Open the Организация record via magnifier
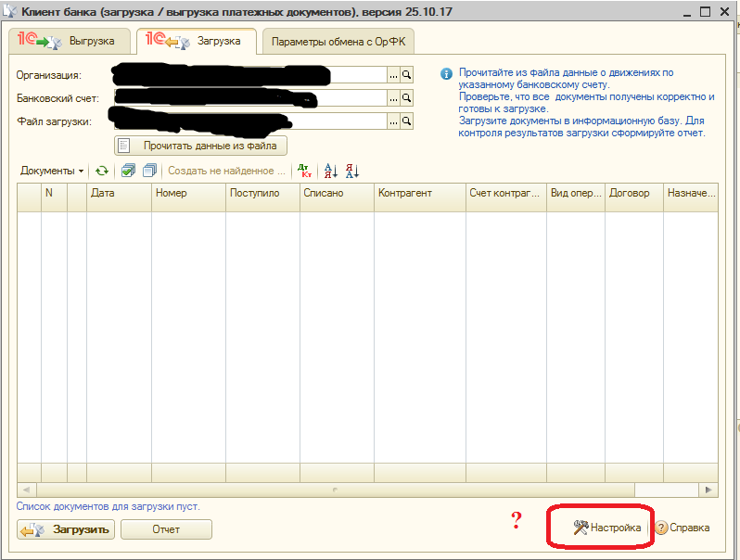The height and width of the screenshot is (560, 740). pos(406,75)
